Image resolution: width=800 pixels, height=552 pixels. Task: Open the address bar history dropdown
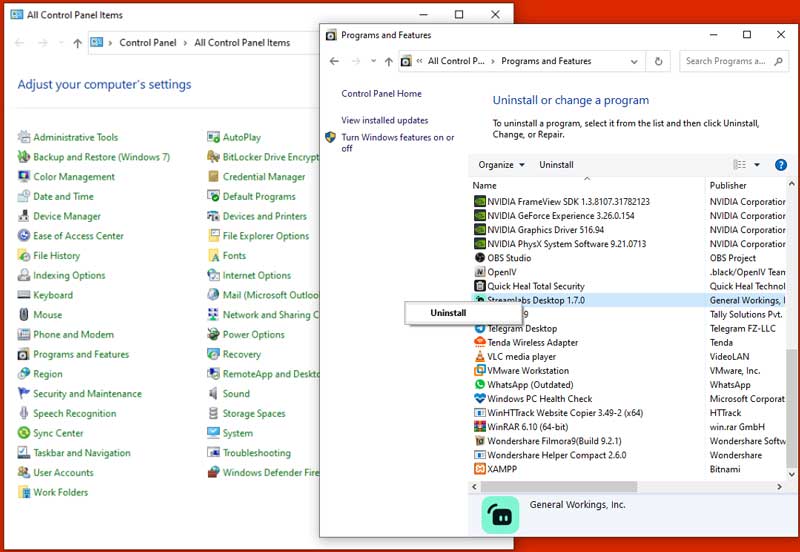[634, 61]
